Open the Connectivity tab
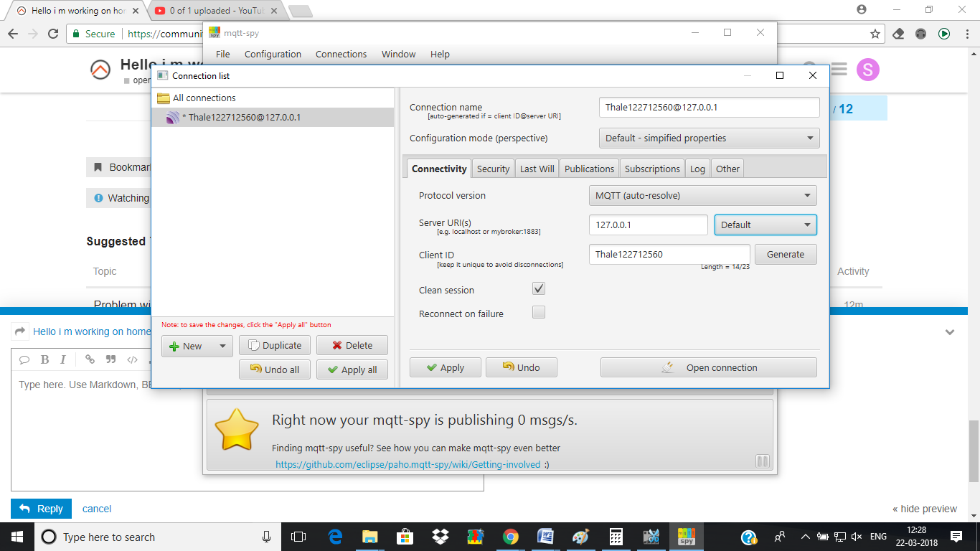The image size is (980, 551). (x=439, y=169)
